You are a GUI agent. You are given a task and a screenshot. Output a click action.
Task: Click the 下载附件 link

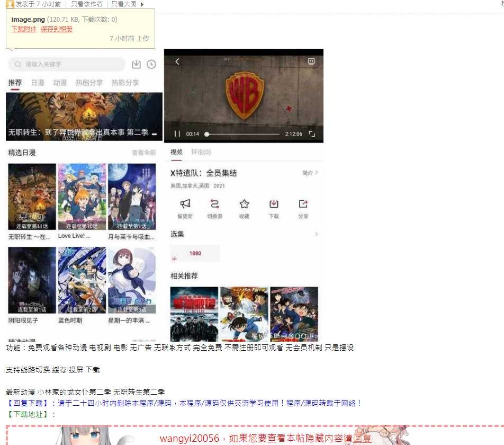(x=24, y=29)
